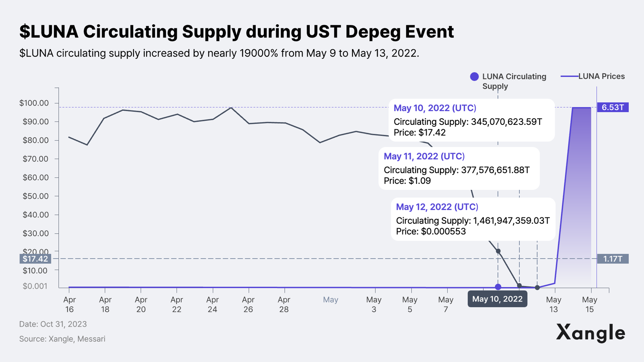
Task: Click the May x-axis month label
Action: tap(330, 300)
